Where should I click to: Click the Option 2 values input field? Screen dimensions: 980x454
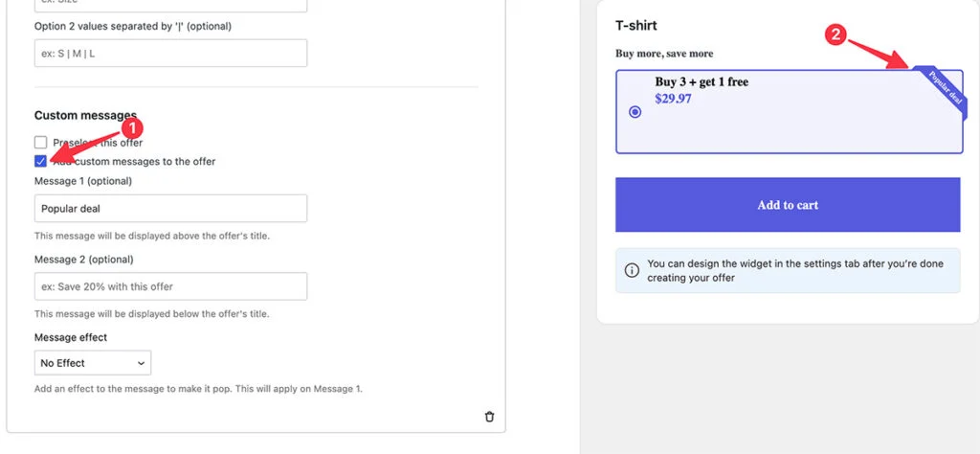[x=170, y=53]
